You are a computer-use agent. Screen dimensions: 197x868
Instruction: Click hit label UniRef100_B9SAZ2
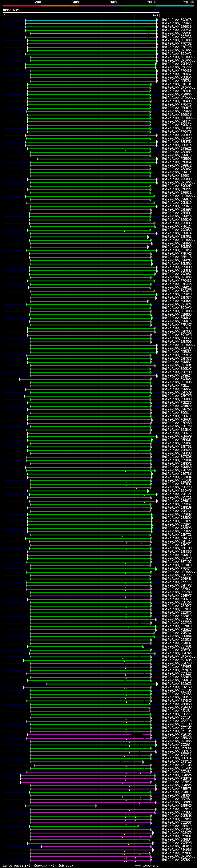point(177,111)
